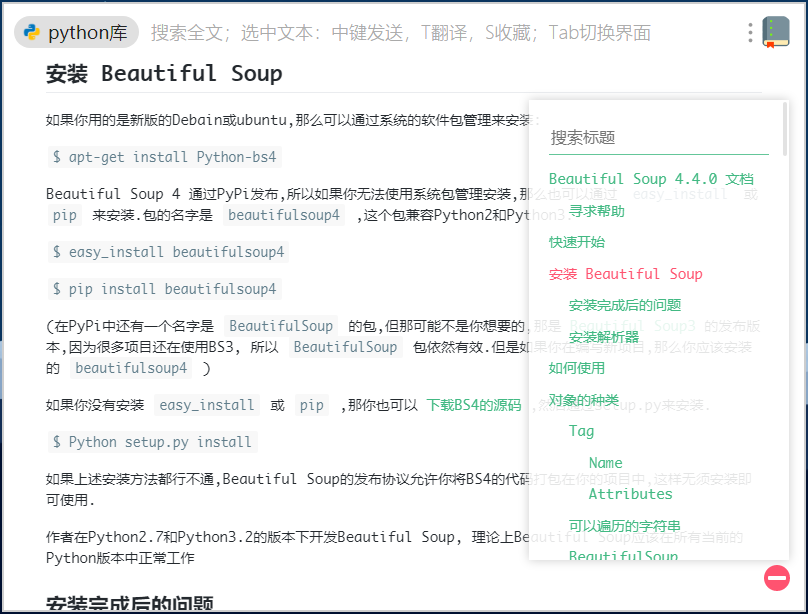This screenshot has width=808, height=614.
Task: Click the inline beautifulsoup4 code after 包的名字是
Action: (284, 215)
